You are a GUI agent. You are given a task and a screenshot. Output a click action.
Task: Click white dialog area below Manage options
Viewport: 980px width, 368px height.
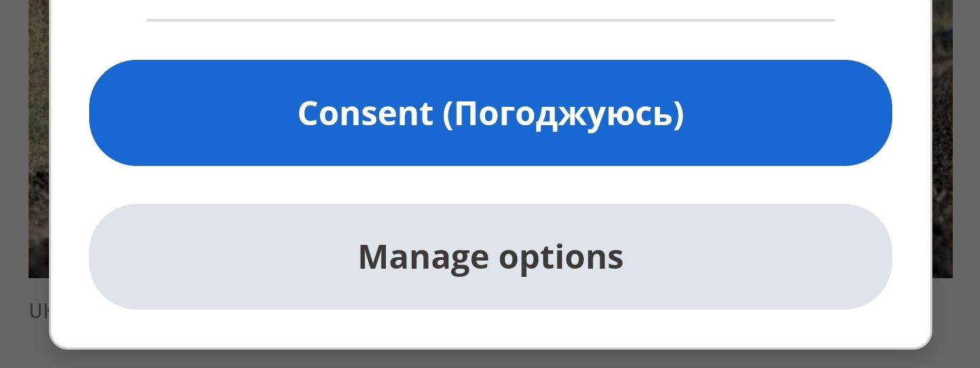(490, 328)
